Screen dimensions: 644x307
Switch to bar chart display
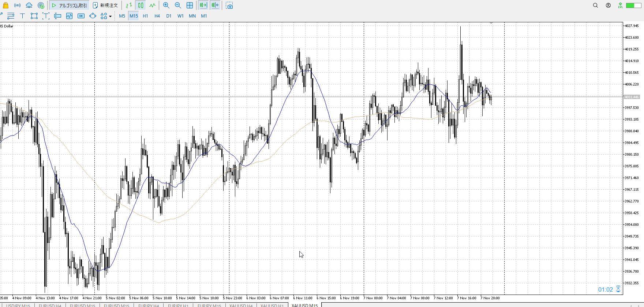click(x=129, y=5)
